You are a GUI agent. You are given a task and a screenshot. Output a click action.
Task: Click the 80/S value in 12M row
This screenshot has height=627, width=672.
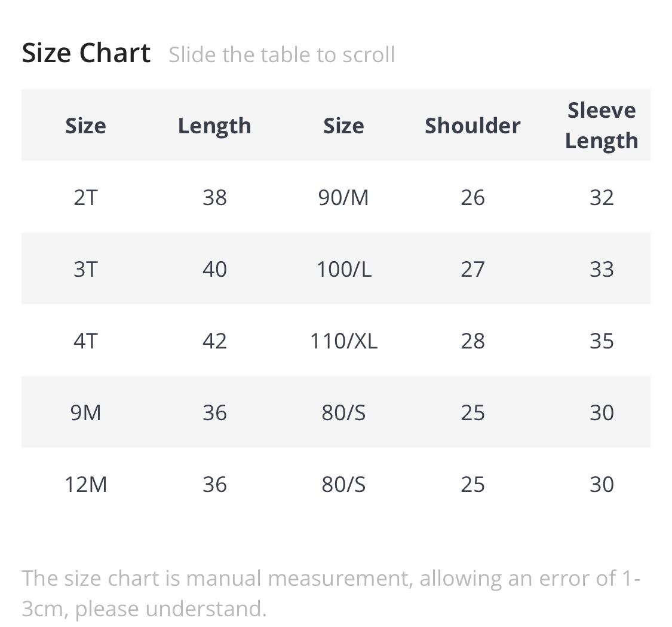pyautogui.click(x=343, y=484)
